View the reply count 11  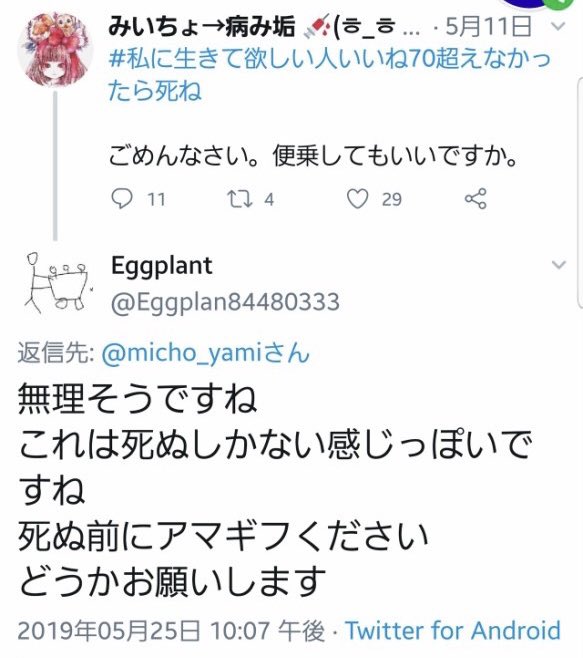[156, 199]
